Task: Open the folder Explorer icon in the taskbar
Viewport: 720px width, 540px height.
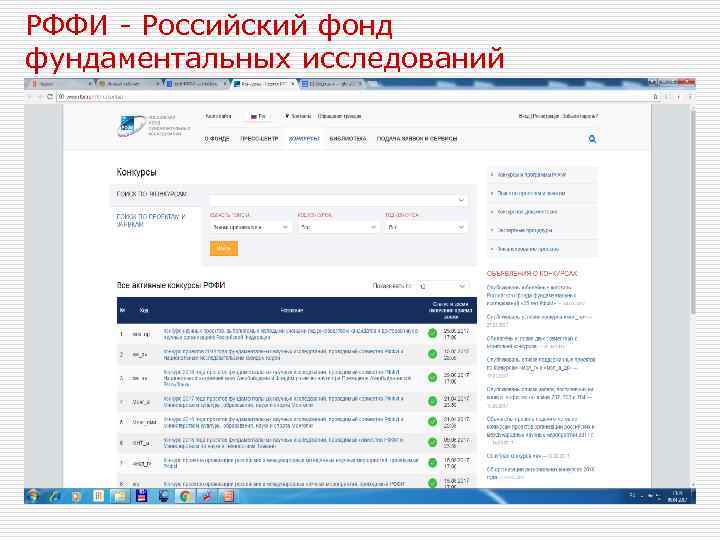Action: 120,496
